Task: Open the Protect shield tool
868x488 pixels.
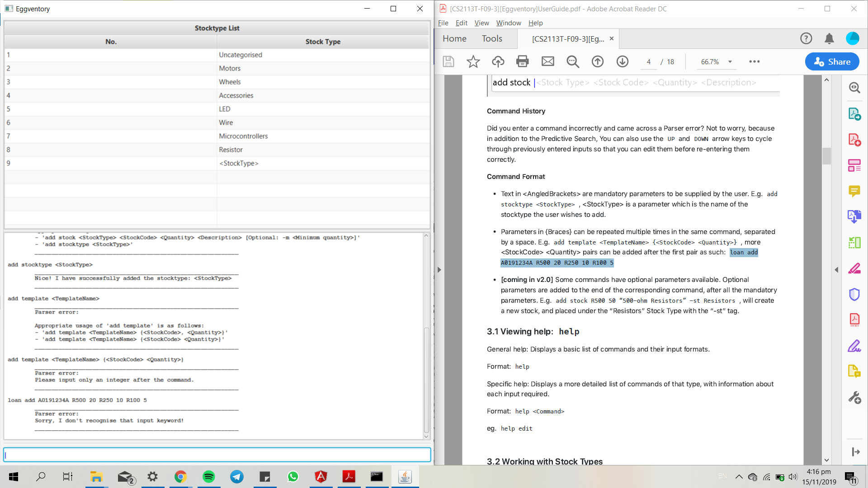Action: (854, 295)
